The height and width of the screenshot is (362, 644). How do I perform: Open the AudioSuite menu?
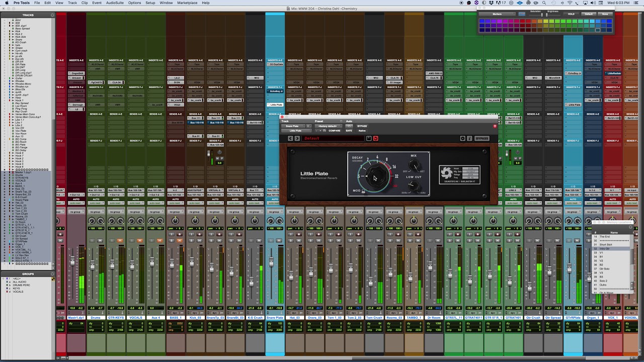click(x=115, y=3)
